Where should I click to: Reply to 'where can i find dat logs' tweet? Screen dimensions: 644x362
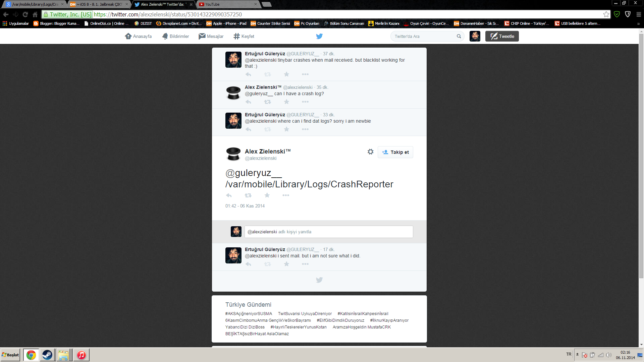(x=248, y=129)
